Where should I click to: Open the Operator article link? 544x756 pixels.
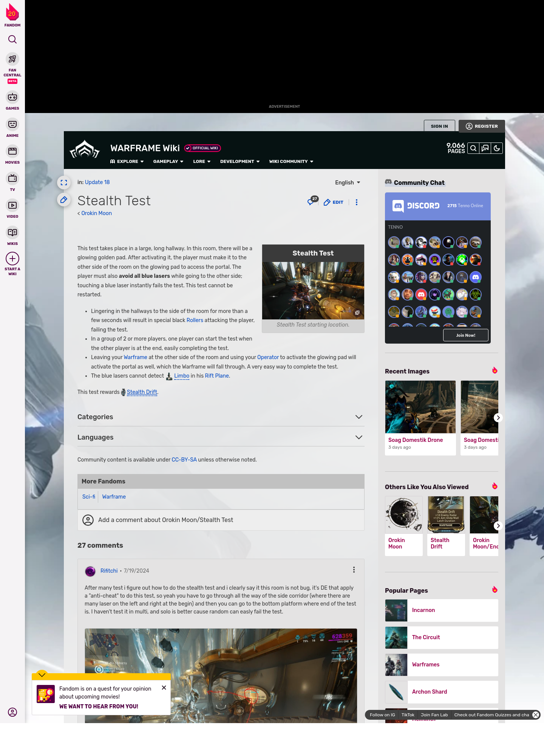tap(268, 357)
